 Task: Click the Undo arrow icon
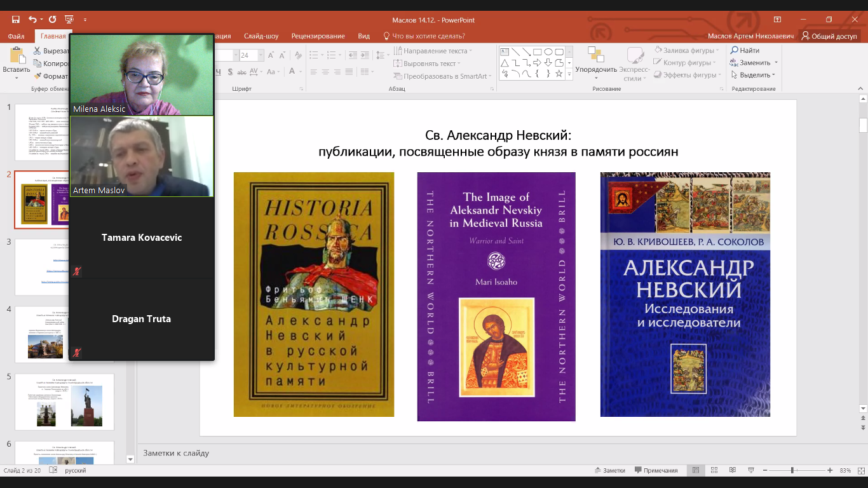[32, 20]
